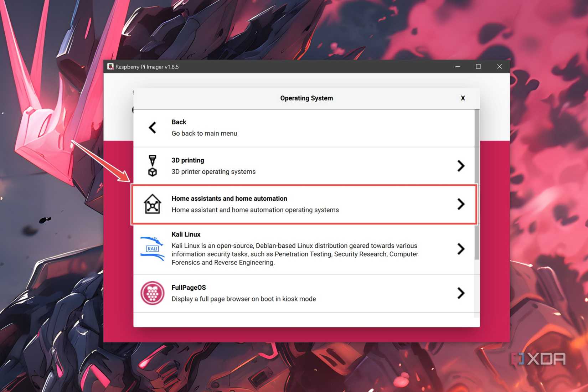Viewport: 588px width, 392px height.
Task: Select the 3D printing nozzle icon
Action: point(153,166)
